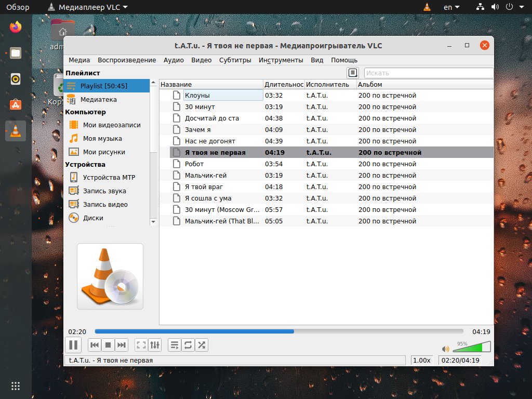Image resolution: width=532 pixels, height=399 pixels.
Task: Open Ubuntu Software from the dock
Action: (16, 105)
